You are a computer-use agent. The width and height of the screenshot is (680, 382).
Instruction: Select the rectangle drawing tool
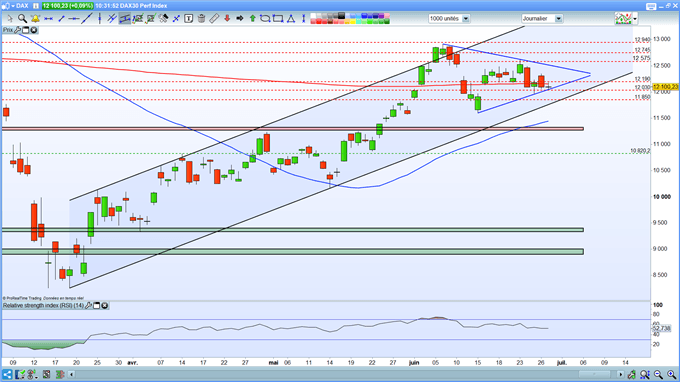tap(278, 19)
